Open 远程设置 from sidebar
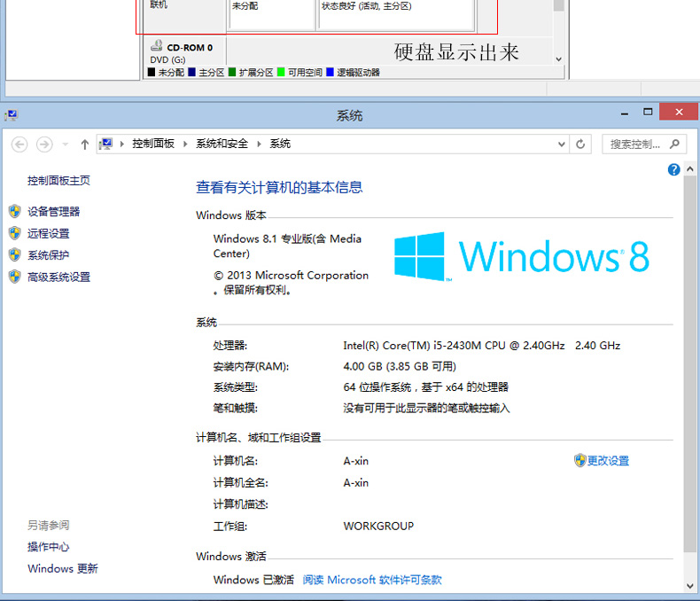This screenshot has width=700, height=601. 48,233
